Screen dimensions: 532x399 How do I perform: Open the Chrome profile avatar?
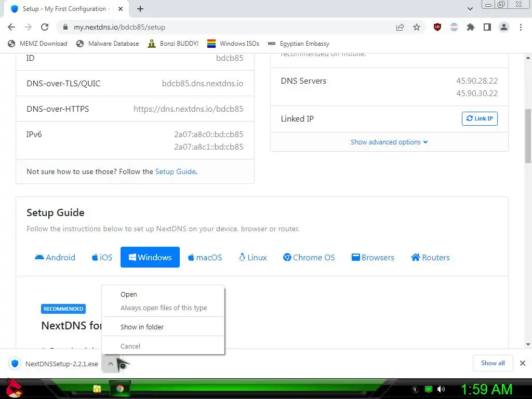504,27
